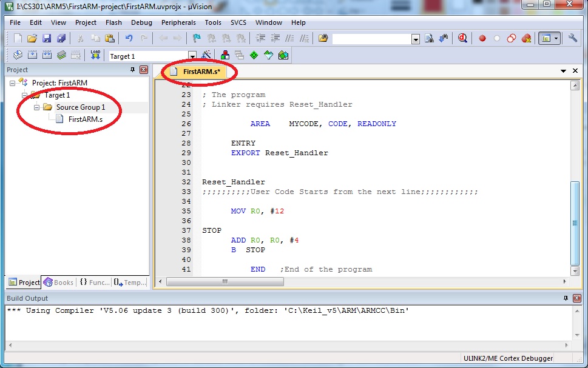
Task: Open the Project menu
Action: click(86, 22)
